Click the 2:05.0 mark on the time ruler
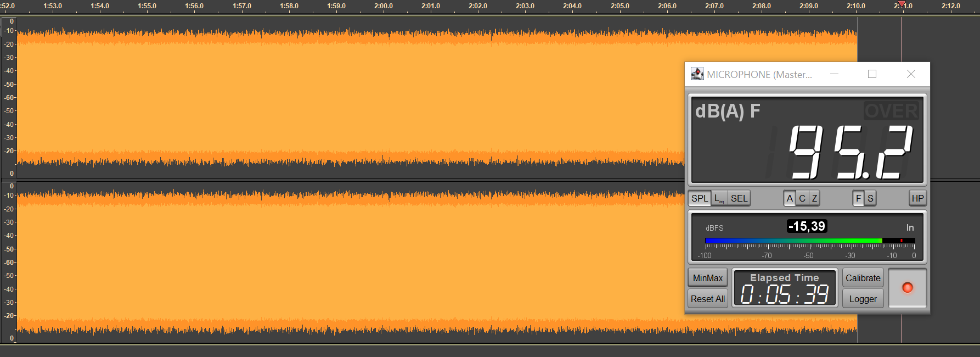Image resolution: width=980 pixels, height=357 pixels. (620, 6)
